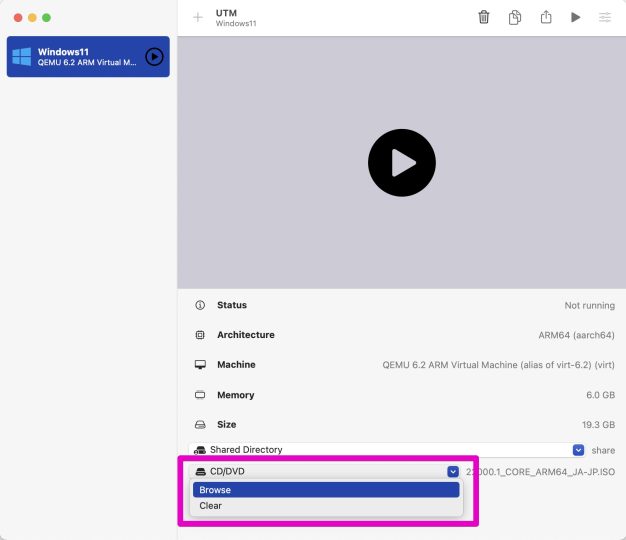The height and width of the screenshot is (540, 626).
Task: Click the Machine label
Action: point(236,364)
